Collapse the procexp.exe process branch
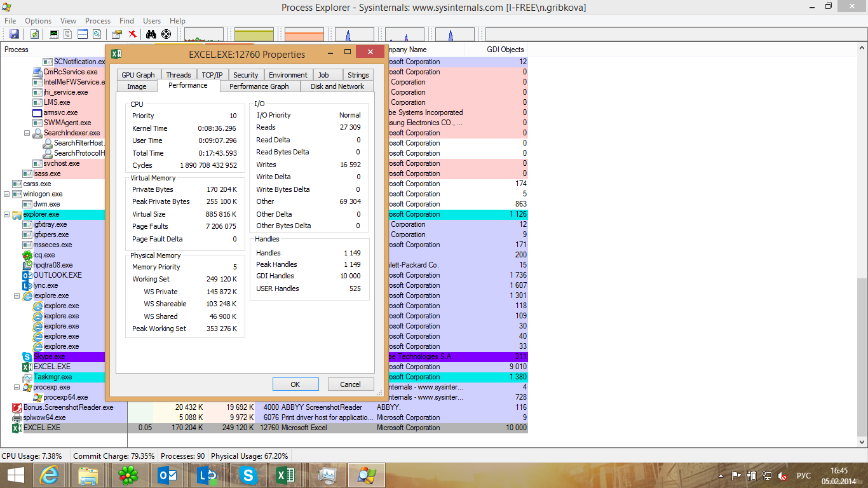Viewport: 868px width, 488px height. 17,388
